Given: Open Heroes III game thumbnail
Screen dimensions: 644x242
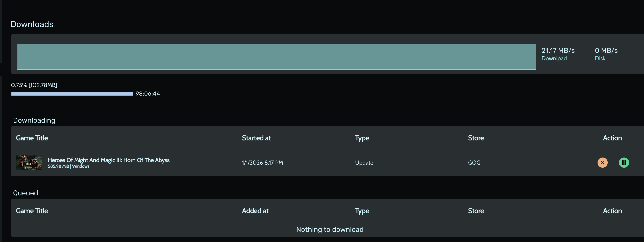Looking at the screenshot, I should coord(29,162).
